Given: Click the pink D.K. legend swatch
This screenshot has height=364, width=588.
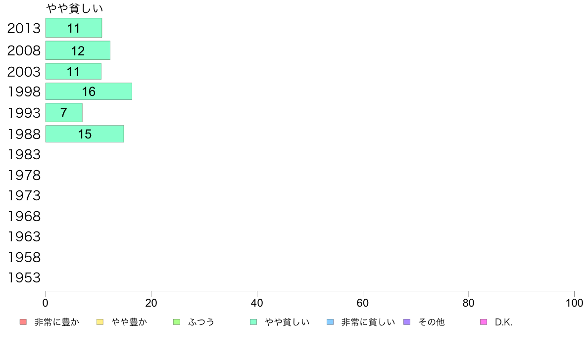Looking at the screenshot, I should click(x=484, y=322).
